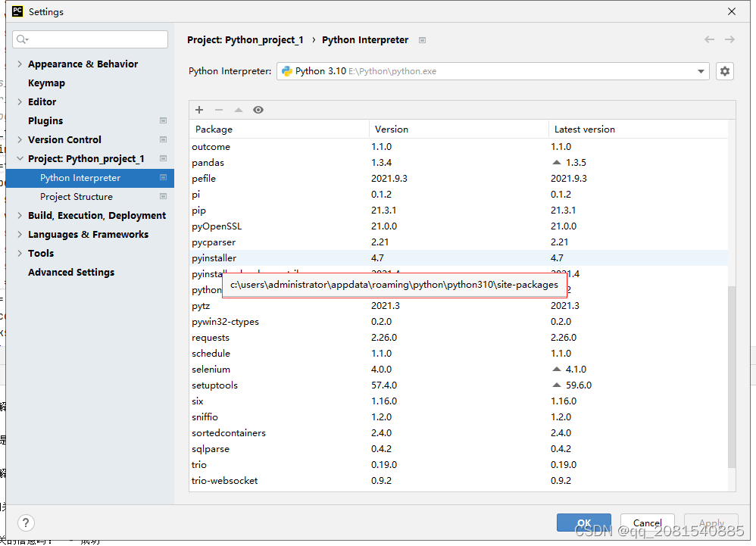Click the OK button
The image size is (756, 546).
584,523
